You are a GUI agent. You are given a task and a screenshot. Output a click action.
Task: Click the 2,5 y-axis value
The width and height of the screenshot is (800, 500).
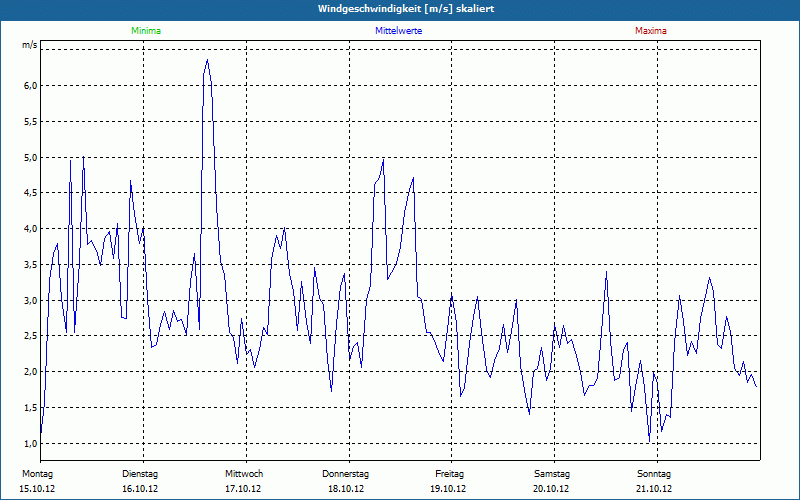tap(31, 336)
